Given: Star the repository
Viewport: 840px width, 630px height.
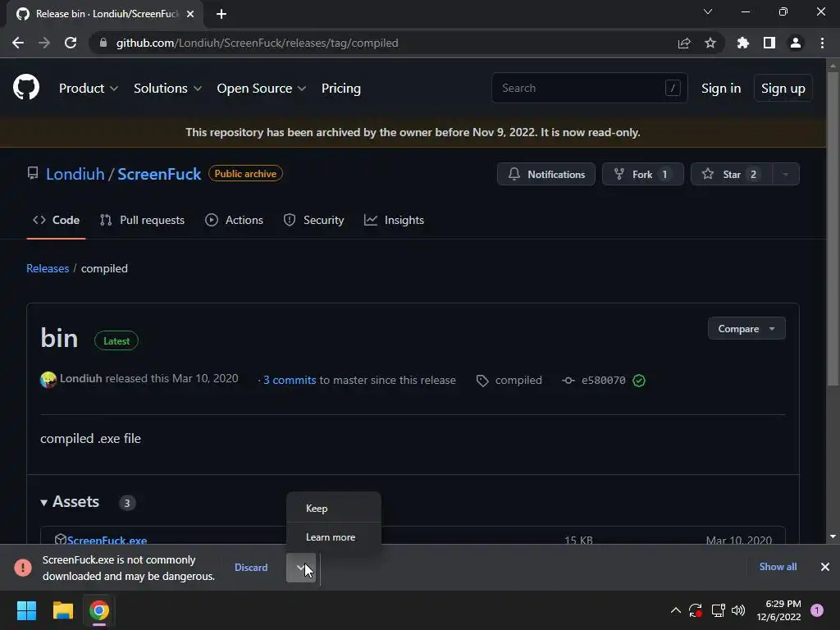Looking at the screenshot, I should click(731, 174).
